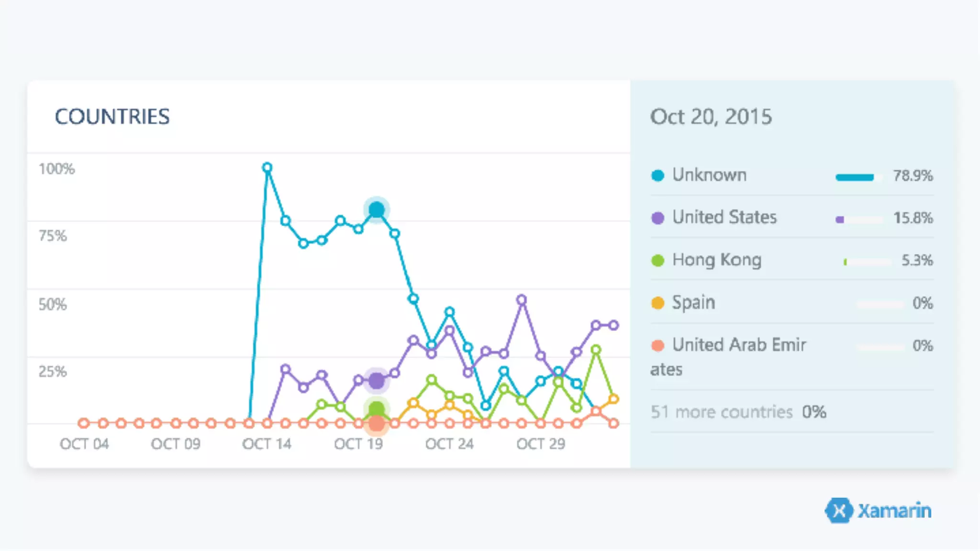The width and height of the screenshot is (980, 551).
Task: Click the United States purple legend dot
Action: [x=658, y=218]
